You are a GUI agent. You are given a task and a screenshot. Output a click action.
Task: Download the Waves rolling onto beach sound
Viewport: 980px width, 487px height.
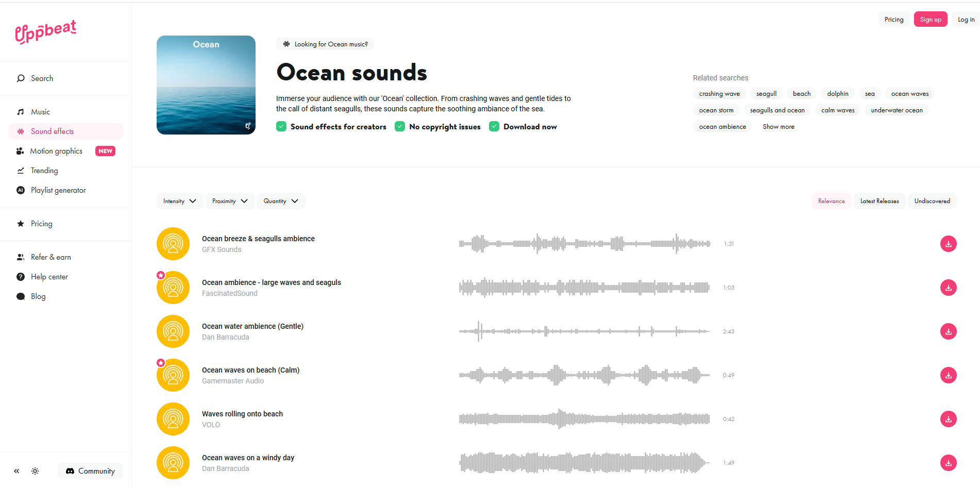coord(948,419)
